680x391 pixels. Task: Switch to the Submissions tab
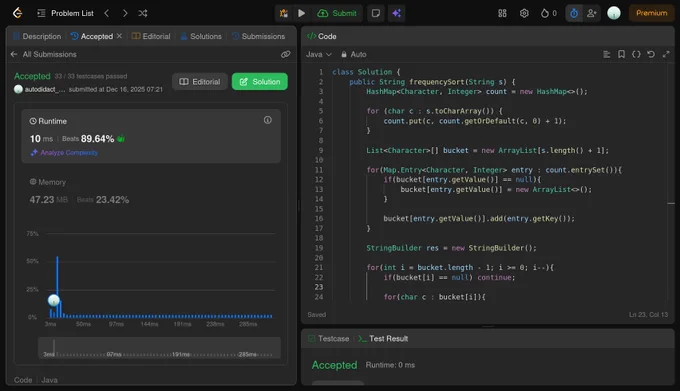pyautogui.click(x=258, y=36)
